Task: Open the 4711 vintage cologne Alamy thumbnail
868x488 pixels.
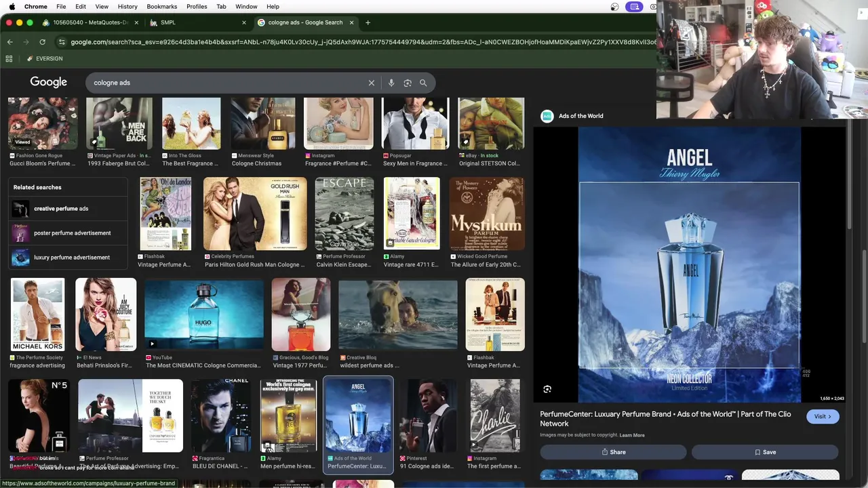Action: (412, 213)
